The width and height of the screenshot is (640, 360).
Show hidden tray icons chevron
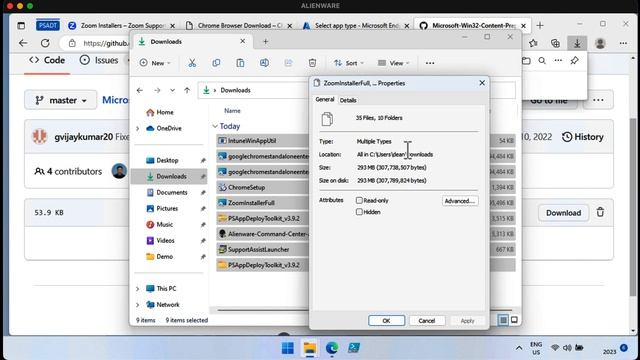pyautogui.click(x=519, y=348)
